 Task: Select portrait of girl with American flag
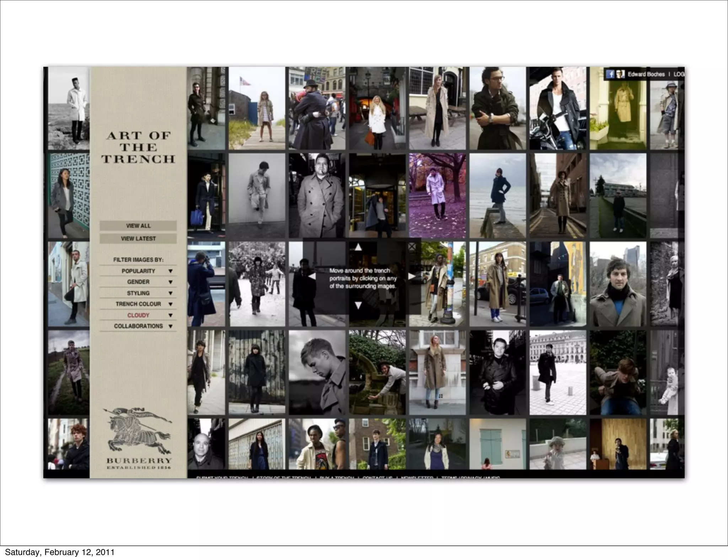pos(257,108)
